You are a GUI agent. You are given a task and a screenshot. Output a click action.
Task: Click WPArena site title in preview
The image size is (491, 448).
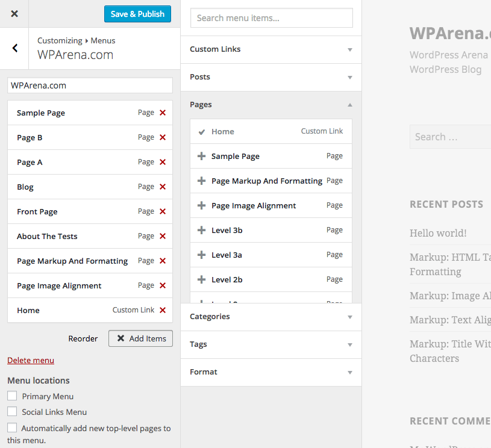pyautogui.click(x=450, y=33)
